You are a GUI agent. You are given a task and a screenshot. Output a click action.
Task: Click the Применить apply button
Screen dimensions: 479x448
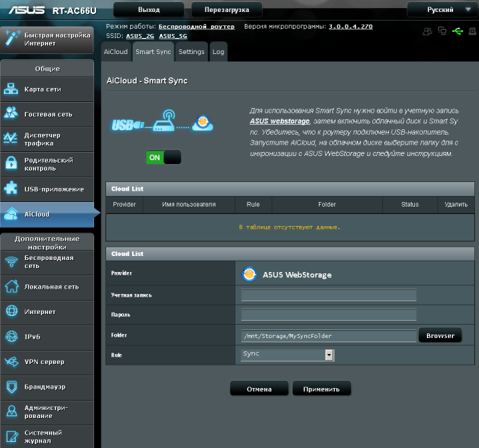pyautogui.click(x=322, y=389)
